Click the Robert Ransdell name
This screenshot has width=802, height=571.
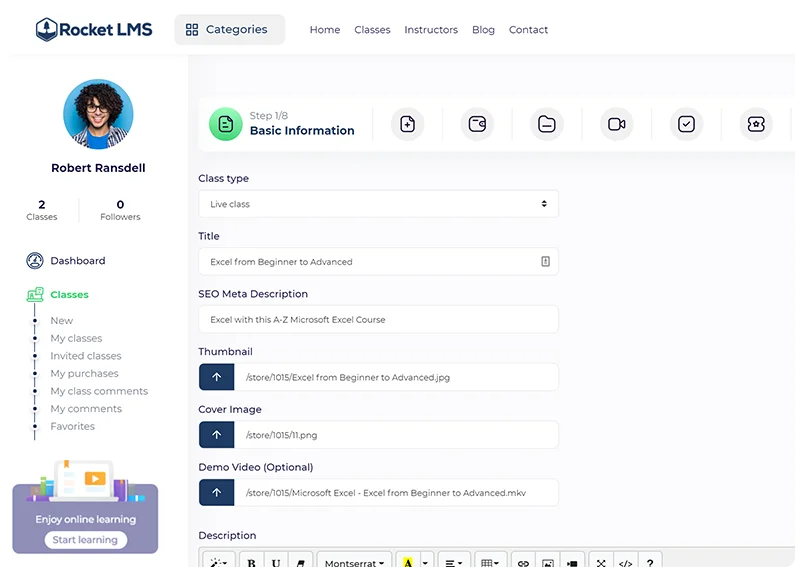98,168
